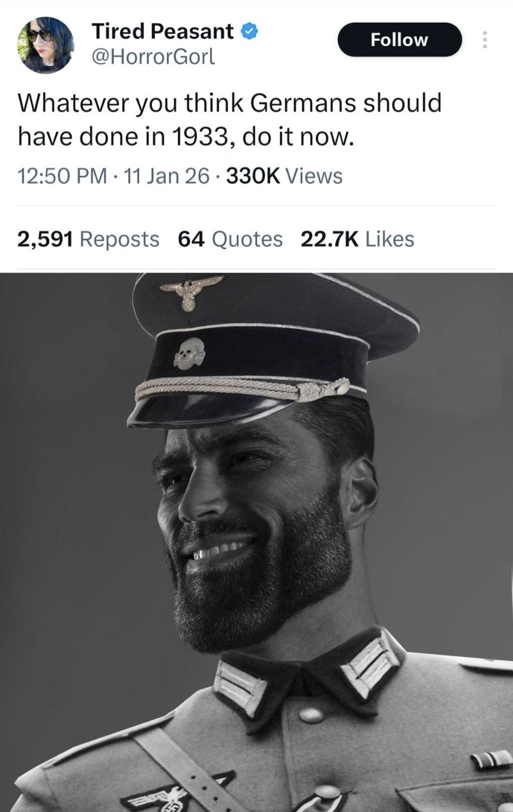Click the smiling bearded face in the image
The height and width of the screenshot is (812, 513).
(x=257, y=518)
